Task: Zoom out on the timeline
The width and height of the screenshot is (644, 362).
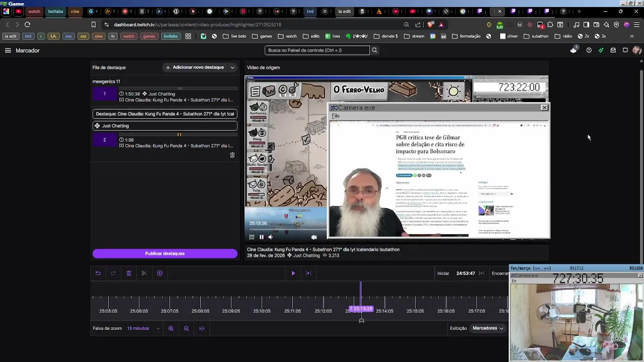Action: tap(186, 328)
